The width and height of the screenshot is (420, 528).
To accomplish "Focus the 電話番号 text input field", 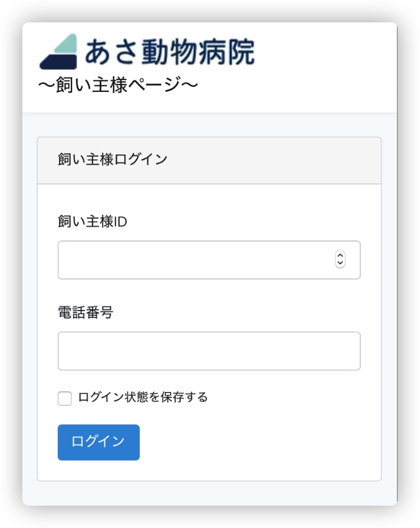I will pos(209,351).
